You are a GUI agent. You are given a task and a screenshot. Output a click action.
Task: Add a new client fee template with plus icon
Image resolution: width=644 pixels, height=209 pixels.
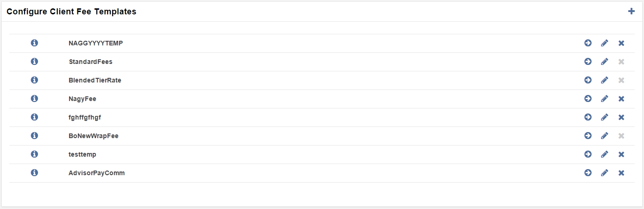coord(631,11)
